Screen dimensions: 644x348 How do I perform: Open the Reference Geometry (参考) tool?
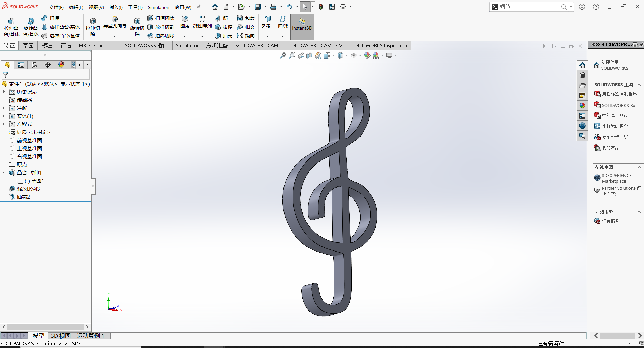point(268,22)
